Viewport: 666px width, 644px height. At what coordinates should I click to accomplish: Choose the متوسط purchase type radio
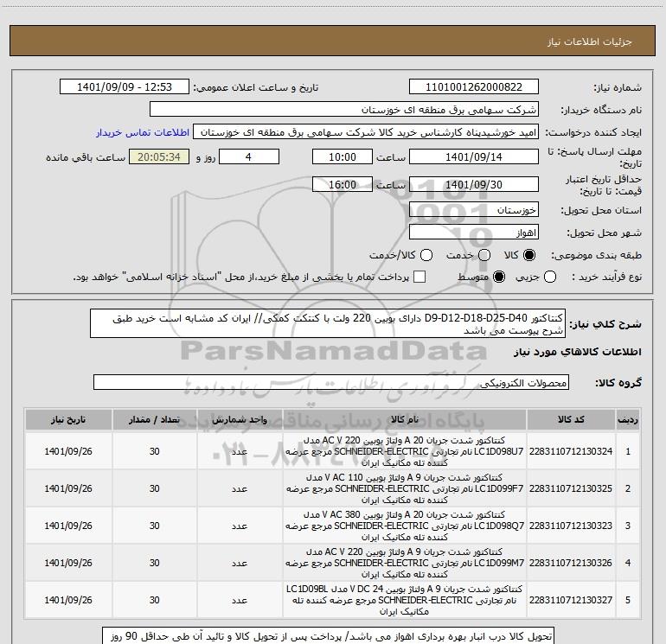point(499,277)
